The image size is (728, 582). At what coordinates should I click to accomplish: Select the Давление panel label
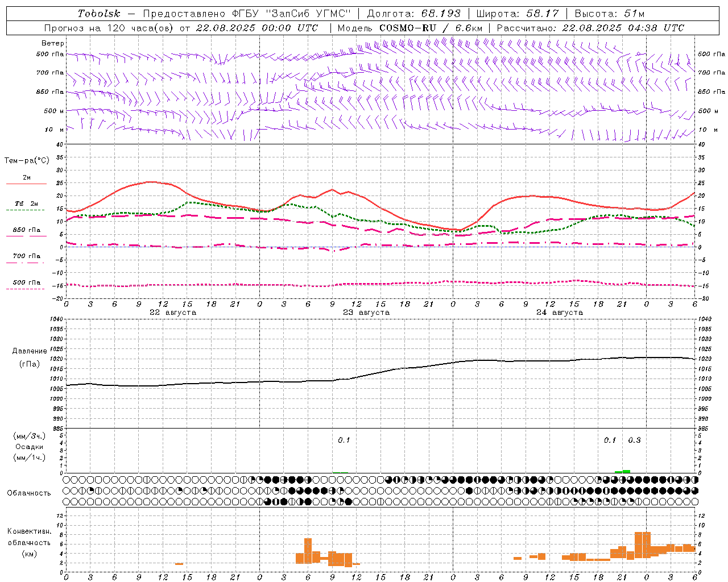[x=30, y=351]
